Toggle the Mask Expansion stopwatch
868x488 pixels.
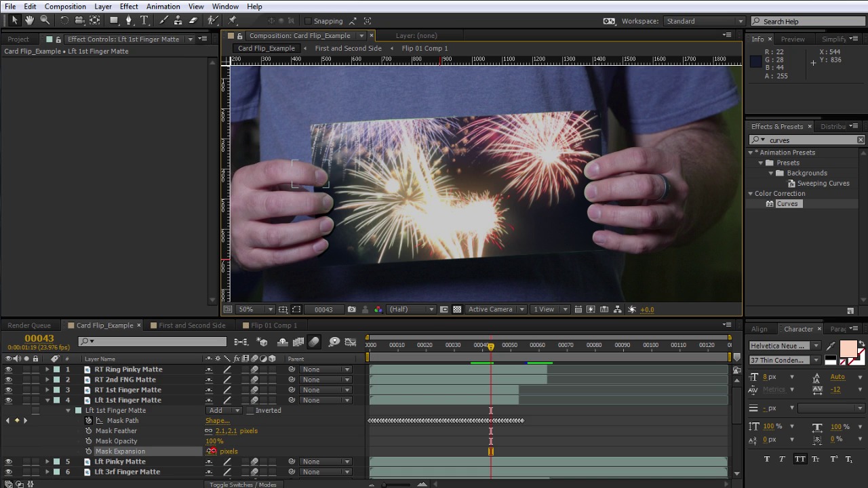[x=89, y=451]
